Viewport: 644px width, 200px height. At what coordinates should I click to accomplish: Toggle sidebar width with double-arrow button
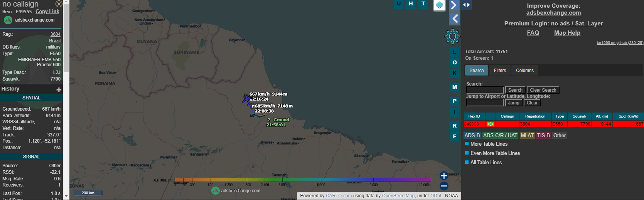coord(466,5)
